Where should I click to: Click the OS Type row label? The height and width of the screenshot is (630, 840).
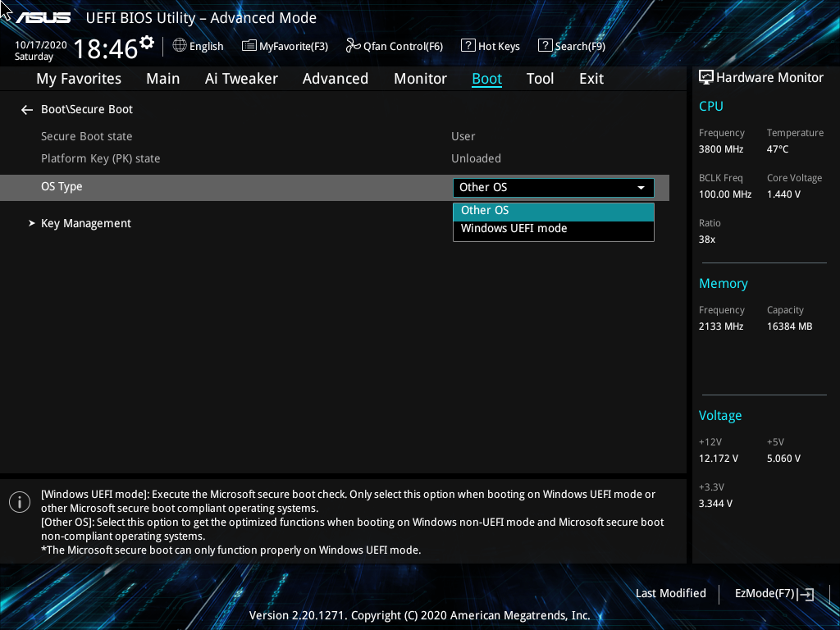62,187
